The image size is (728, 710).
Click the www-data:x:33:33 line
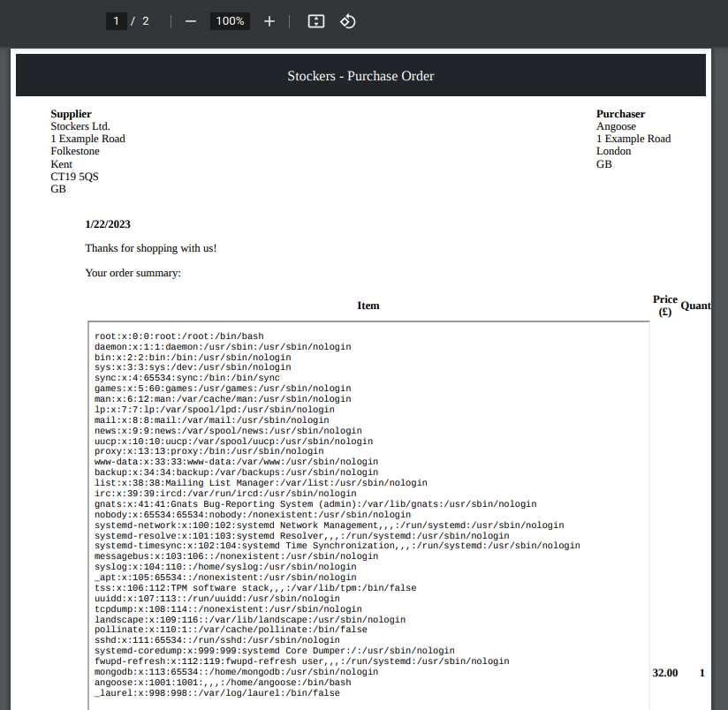236,462
